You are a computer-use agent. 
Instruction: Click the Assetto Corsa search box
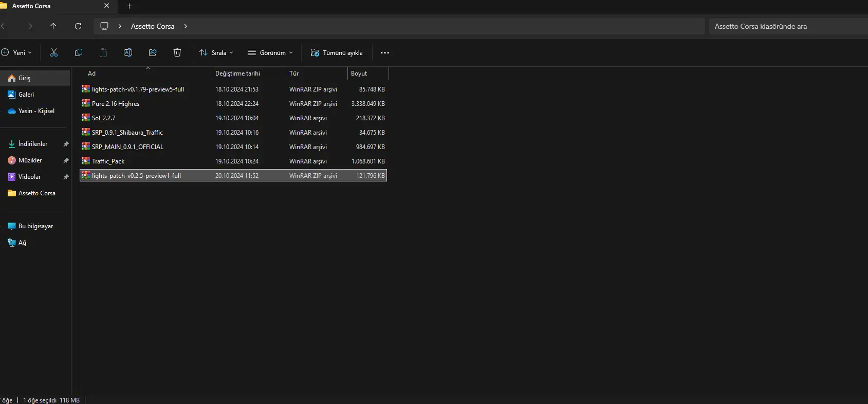click(788, 26)
